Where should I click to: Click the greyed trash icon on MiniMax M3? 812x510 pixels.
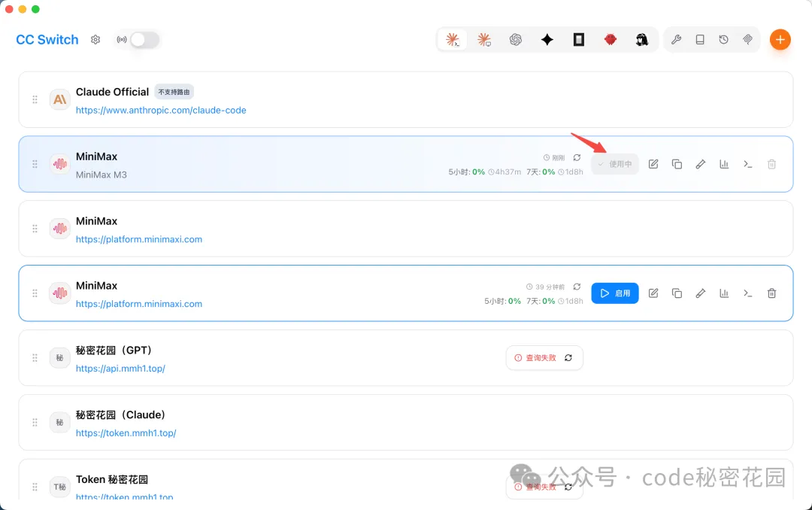(x=771, y=164)
